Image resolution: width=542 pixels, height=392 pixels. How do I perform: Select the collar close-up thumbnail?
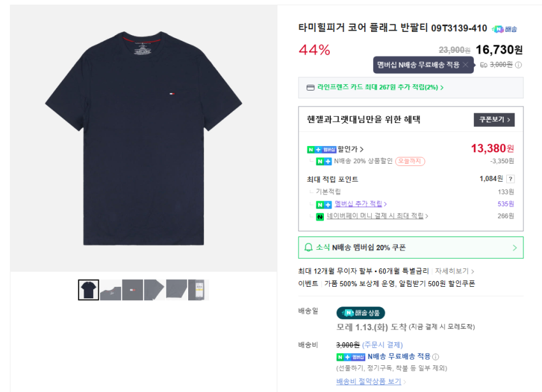coord(110,290)
